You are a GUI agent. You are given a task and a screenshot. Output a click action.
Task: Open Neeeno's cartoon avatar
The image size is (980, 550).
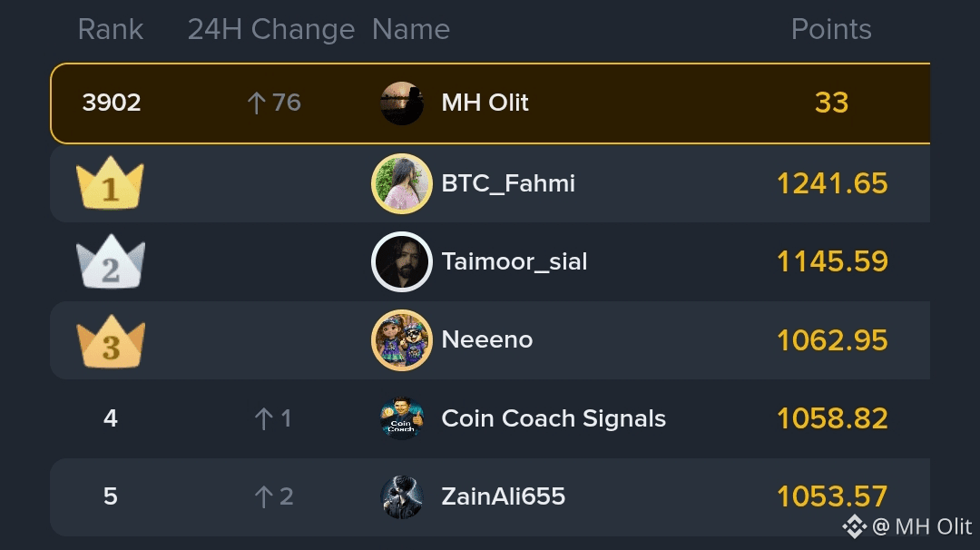[402, 340]
